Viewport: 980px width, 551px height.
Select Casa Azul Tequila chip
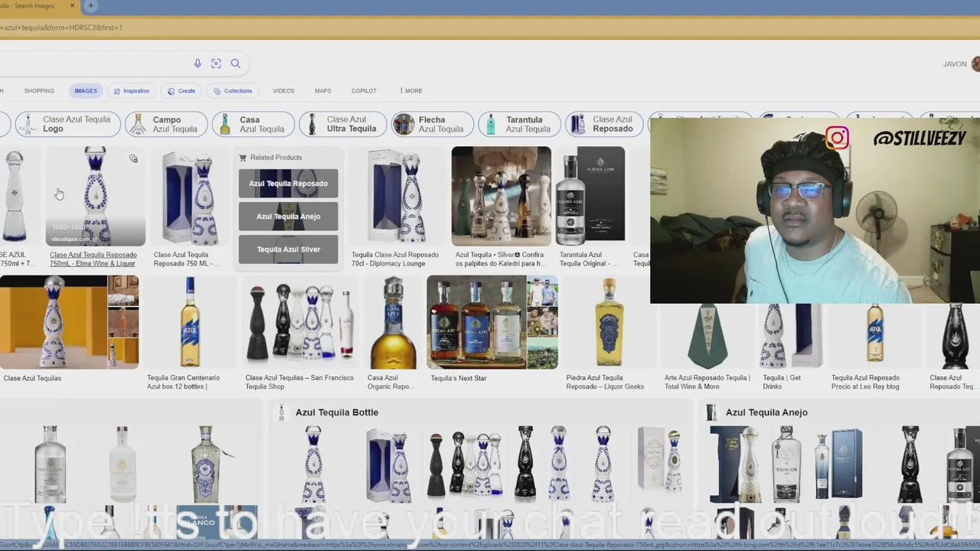[253, 124]
